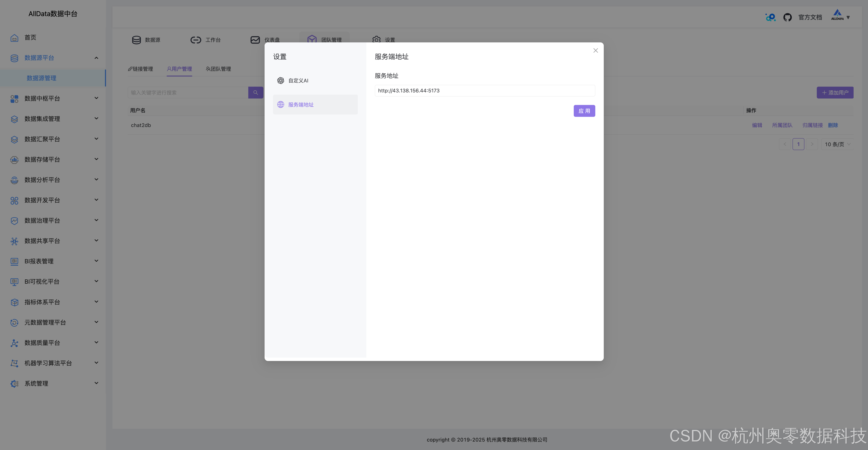Screen dimensions: 868x450
Task: Open the 10 条/页 page size dropdown
Action: coord(837,144)
